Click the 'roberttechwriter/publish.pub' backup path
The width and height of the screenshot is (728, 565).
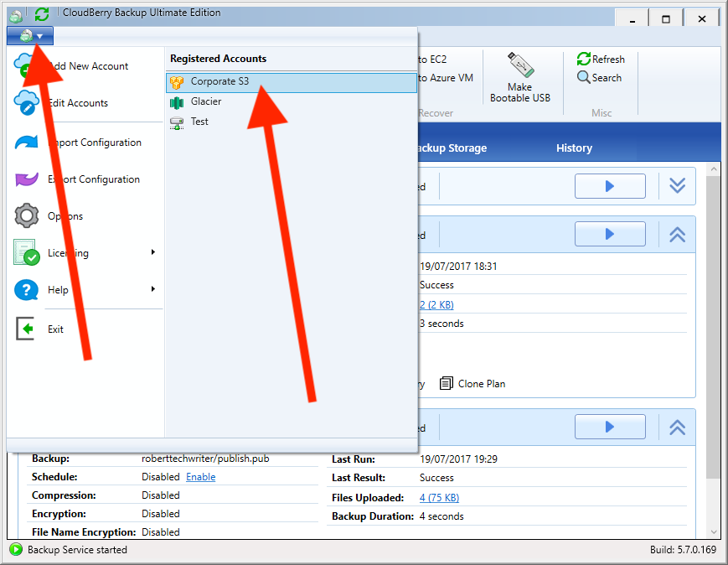[x=205, y=459]
